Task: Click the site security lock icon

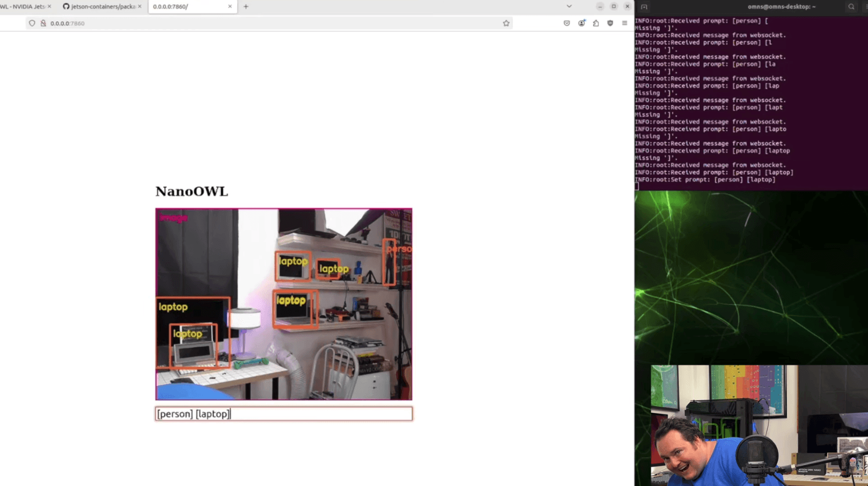Action: [x=43, y=23]
